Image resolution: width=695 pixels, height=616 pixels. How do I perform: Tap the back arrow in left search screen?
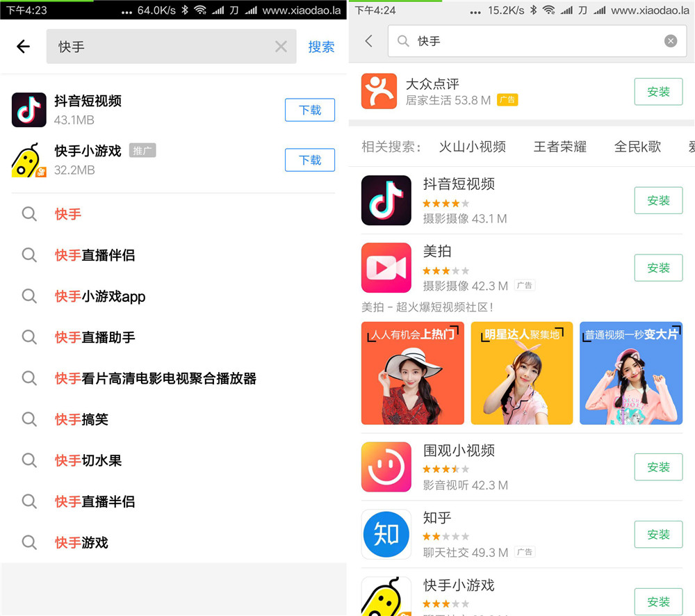tap(24, 47)
